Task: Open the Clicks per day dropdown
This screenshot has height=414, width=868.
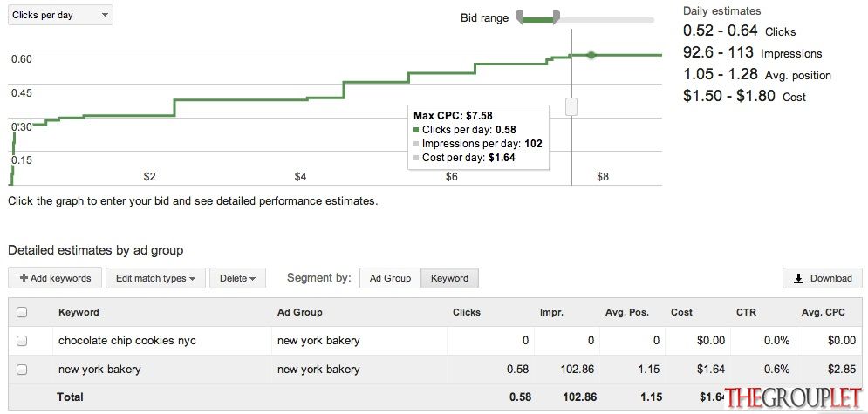Action: pyautogui.click(x=60, y=16)
